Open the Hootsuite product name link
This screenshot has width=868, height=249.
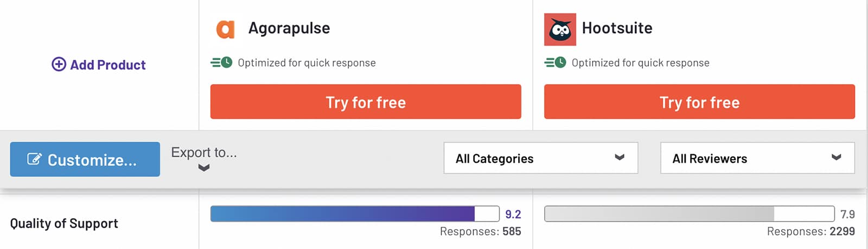(617, 28)
